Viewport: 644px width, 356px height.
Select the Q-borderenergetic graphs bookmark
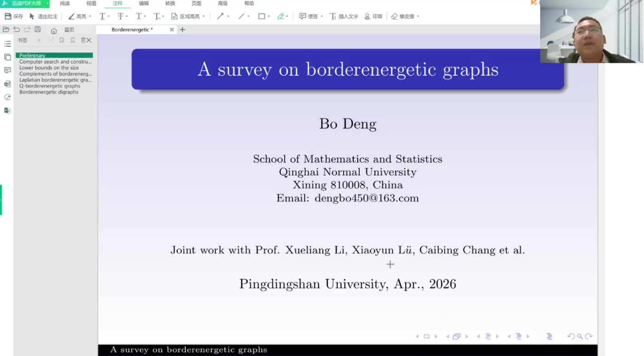pos(50,86)
